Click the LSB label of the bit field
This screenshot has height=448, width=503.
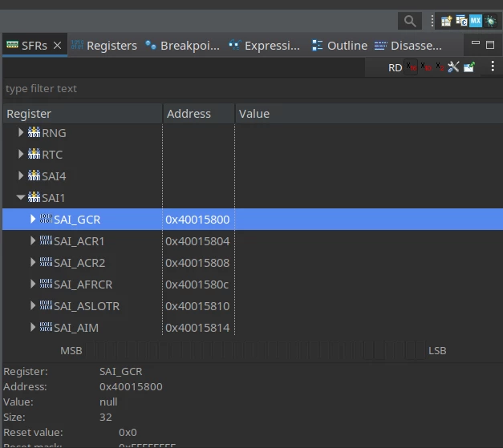click(437, 350)
